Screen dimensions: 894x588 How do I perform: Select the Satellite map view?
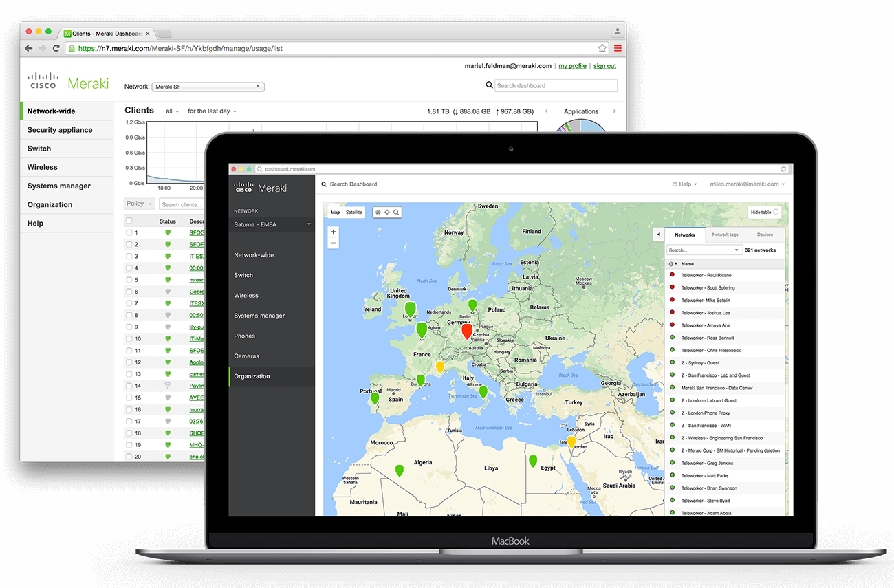click(x=354, y=213)
